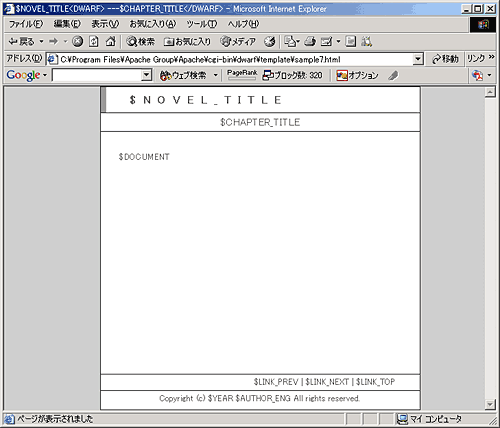The width and height of the screenshot is (500, 428).
Task: Open the ツール(T) menu
Action: 202,24
